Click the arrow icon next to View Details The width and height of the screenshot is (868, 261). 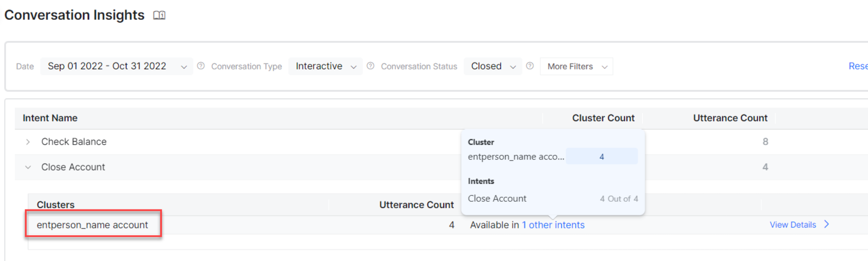coord(826,224)
